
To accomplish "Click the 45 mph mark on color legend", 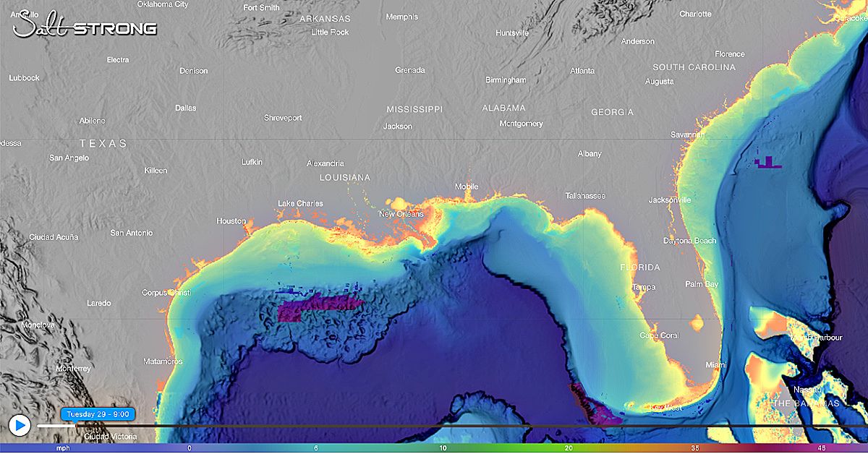I will point(821,448).
